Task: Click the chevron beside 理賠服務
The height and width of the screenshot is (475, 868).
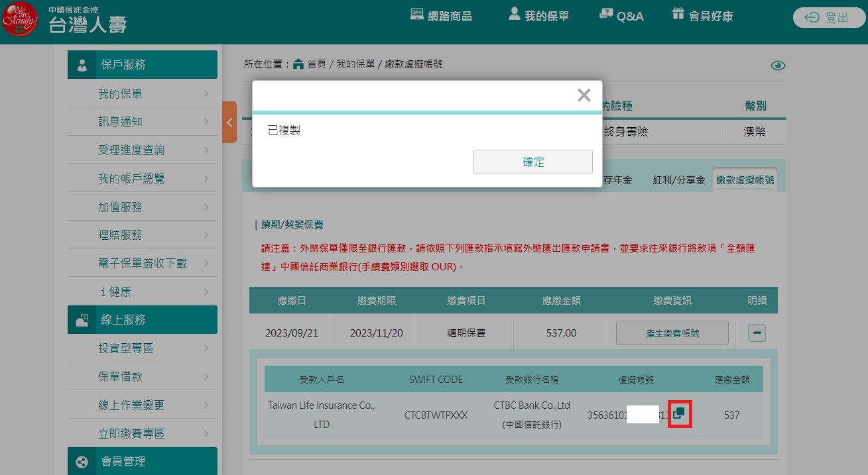Action: pos(207,235)
